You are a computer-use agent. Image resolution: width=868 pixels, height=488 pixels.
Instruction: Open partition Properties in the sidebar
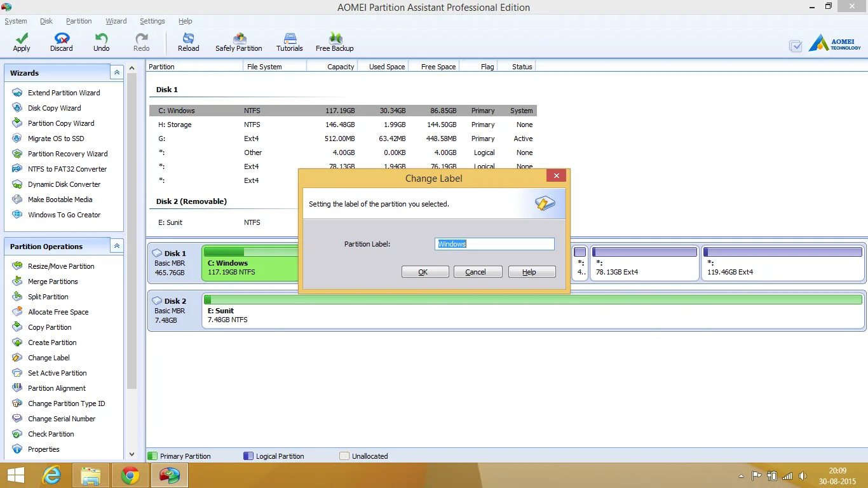click(43, 449)
